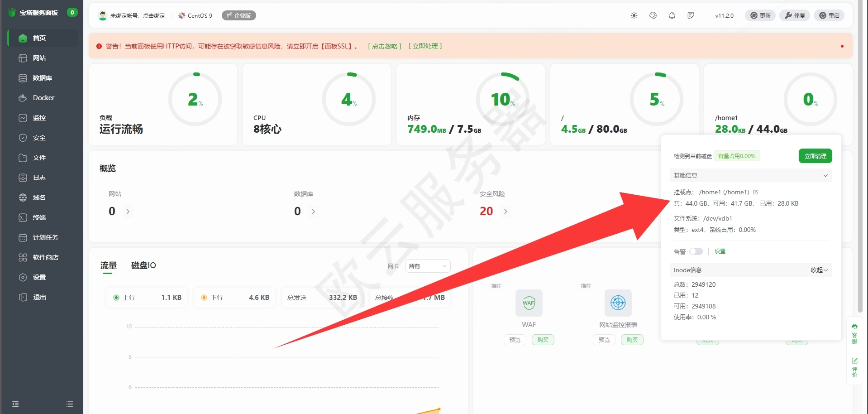The height and width of the screenshot is (414, 868).
Task: Browse the 软件商店 software store
Action: (x=45, y=257)
